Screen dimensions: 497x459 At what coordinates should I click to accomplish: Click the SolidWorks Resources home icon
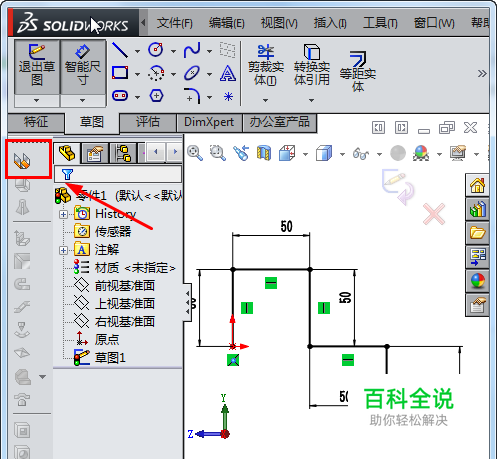(477, 185)
